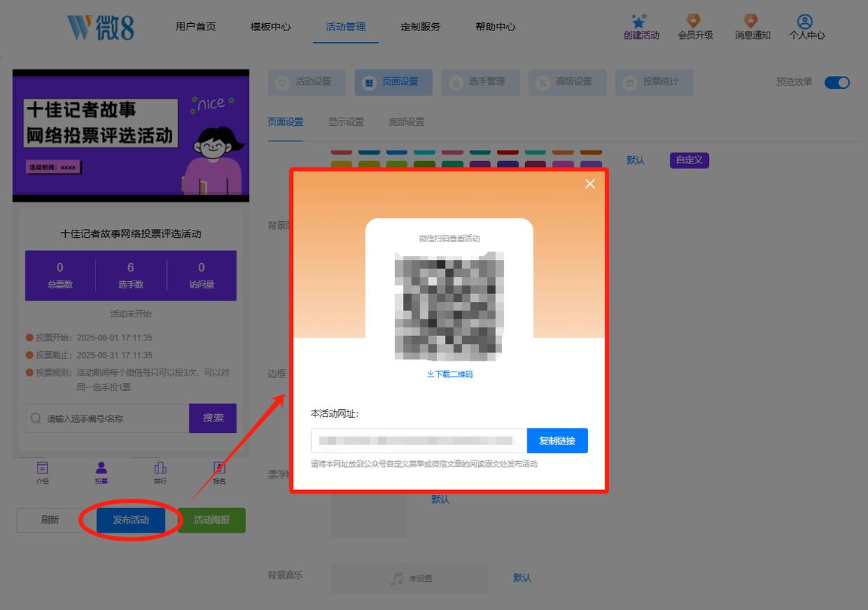Close the QR code popup with X
Screen dimensions: 868x610
pos(590,184)
